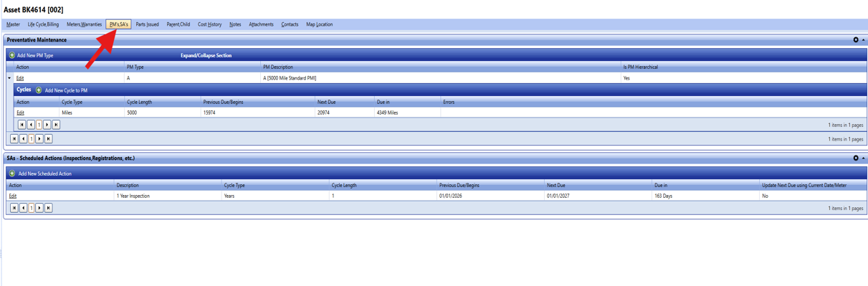Open the Scheduled Actions section gear icon
Image resolution: width=868 pixels, height=286 pixels.
pyautogui.click(x=855, y=158)
